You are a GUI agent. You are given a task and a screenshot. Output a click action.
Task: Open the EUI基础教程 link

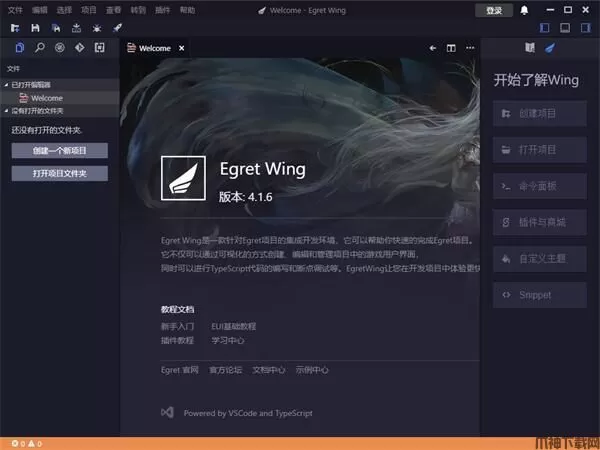(x=233, y=326)
